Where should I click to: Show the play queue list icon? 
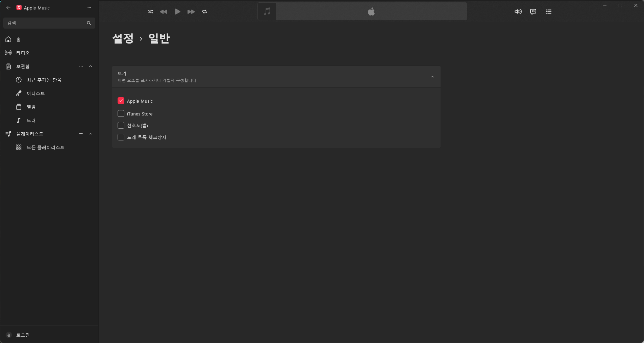coord(548,12)
